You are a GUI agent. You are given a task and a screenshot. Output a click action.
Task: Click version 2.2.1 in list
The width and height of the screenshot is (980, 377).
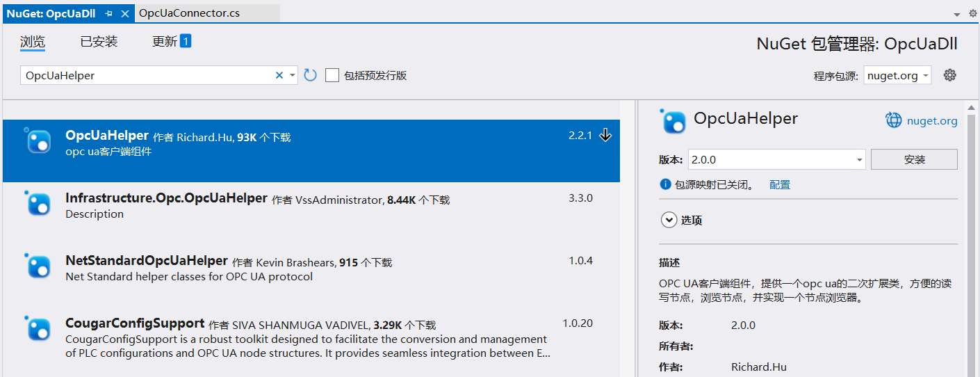click(x=580, y=136)
